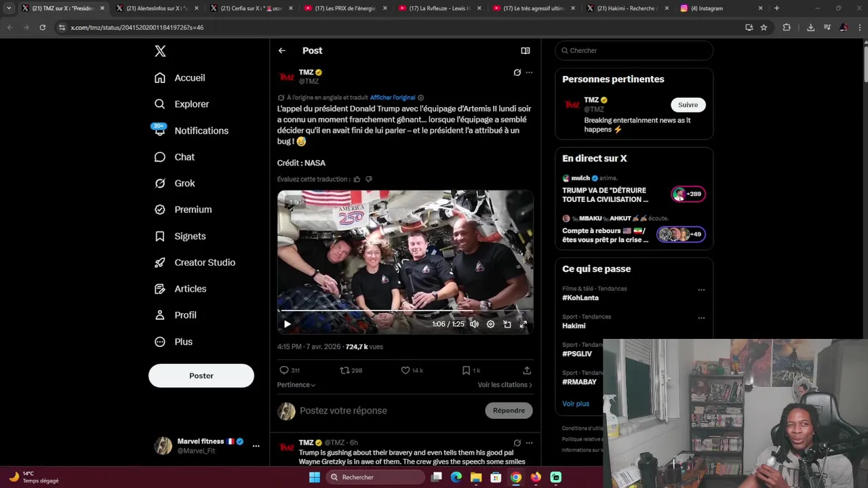Click Voir plus trends link
Screen dimensions: 868x488
point(576,404)
